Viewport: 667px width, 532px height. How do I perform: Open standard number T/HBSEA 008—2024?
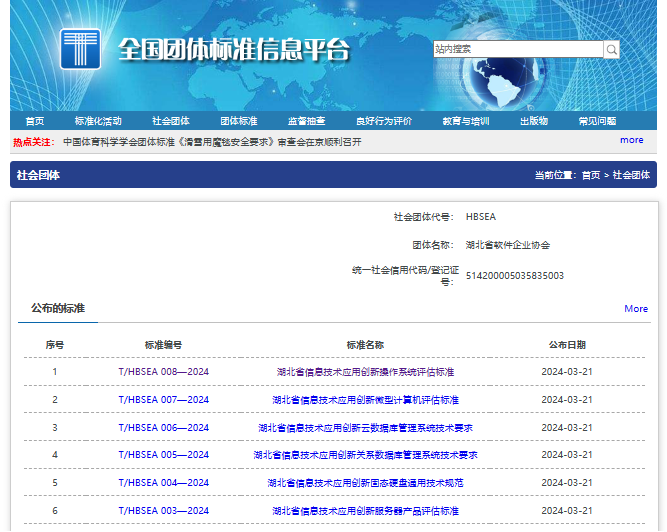(164, 372)
